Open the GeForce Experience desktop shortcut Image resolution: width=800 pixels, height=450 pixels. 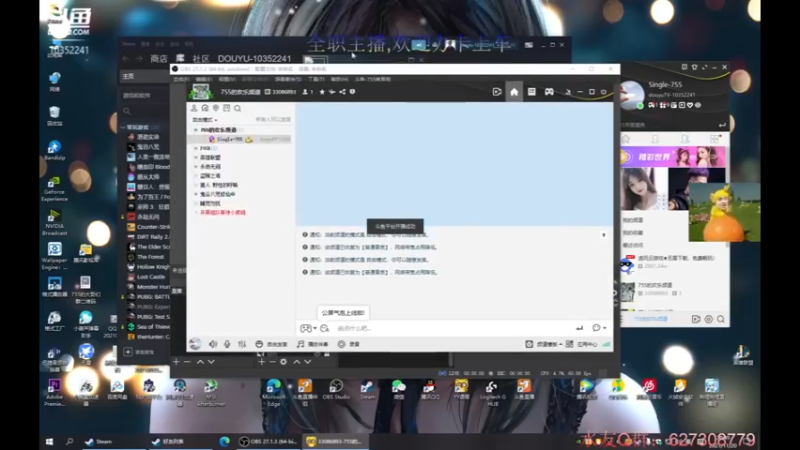coord(54,189)
